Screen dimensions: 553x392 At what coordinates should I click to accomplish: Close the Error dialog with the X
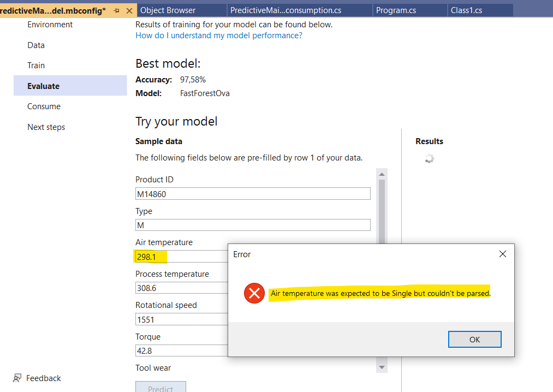502,254
